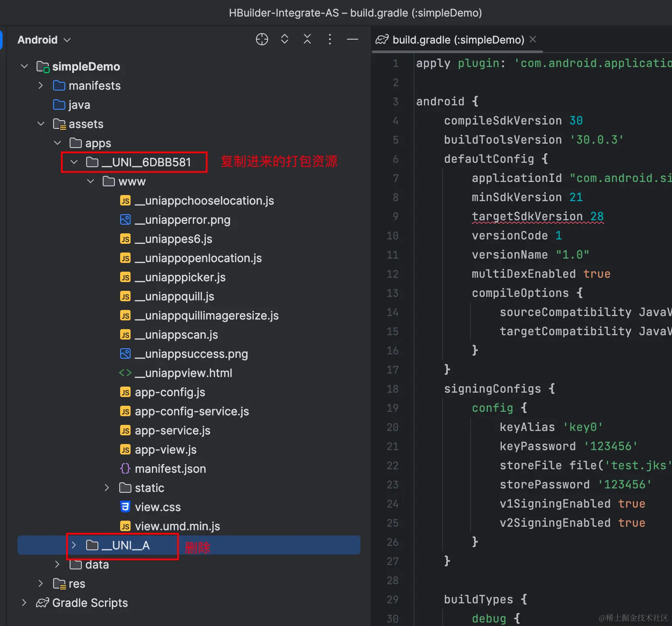Select the __uniapperror.png image file

tap(182, 220)
